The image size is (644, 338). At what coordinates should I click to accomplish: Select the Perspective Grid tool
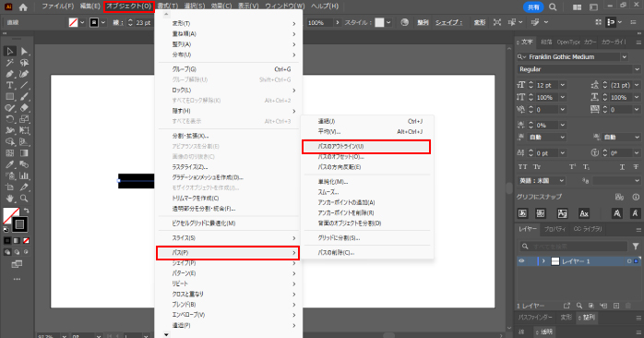point(24,142)
